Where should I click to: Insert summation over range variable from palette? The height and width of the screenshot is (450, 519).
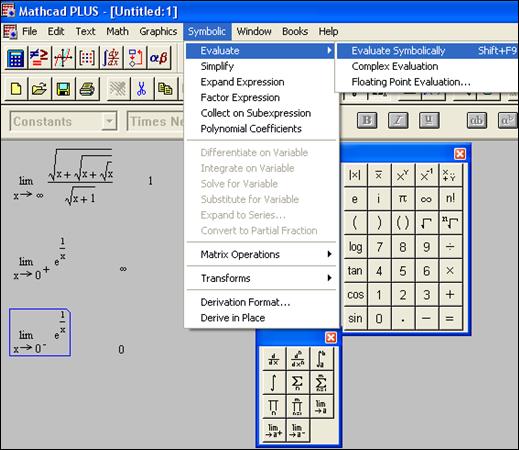pyautogui.click(x=297, y=383)
